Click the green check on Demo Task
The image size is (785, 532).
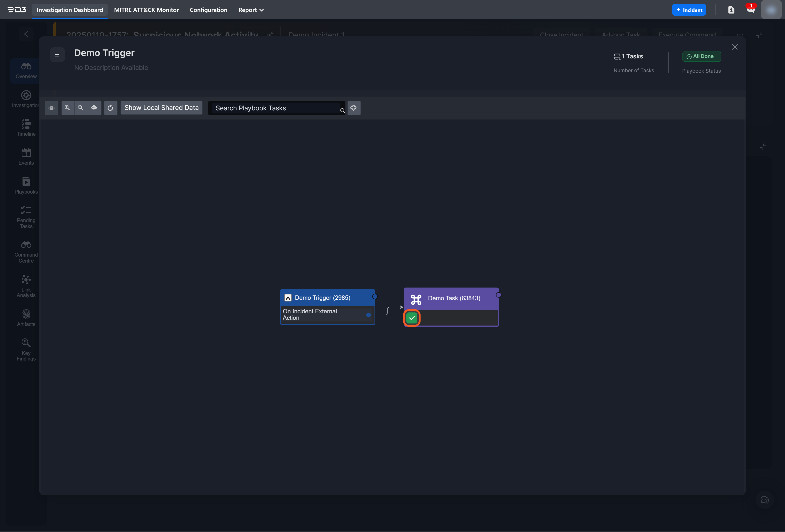412,318
